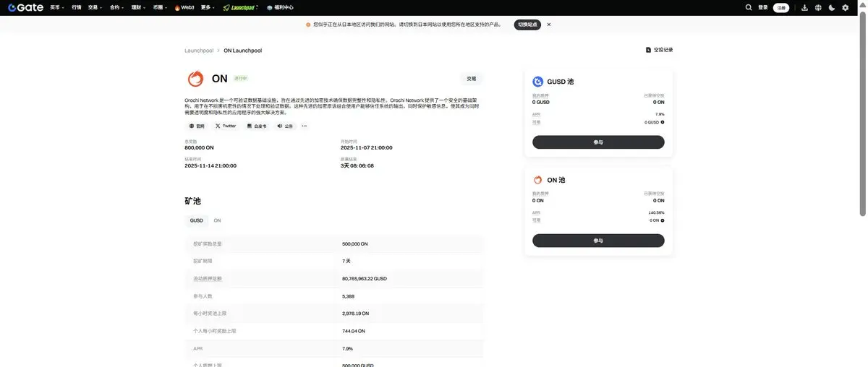Click the countdown 3天 08:06:08
The height and width of the screenshot is (367, 868).
[x=357, y=165]
